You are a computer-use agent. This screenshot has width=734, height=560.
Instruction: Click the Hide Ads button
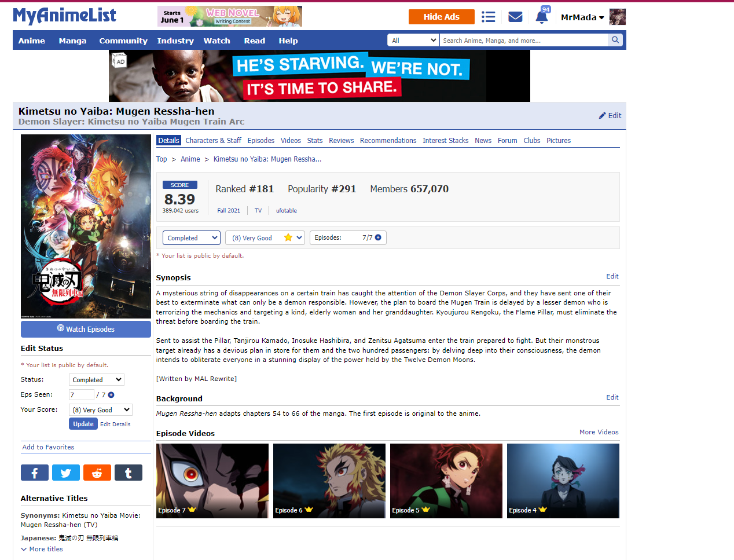pos(442,17)
